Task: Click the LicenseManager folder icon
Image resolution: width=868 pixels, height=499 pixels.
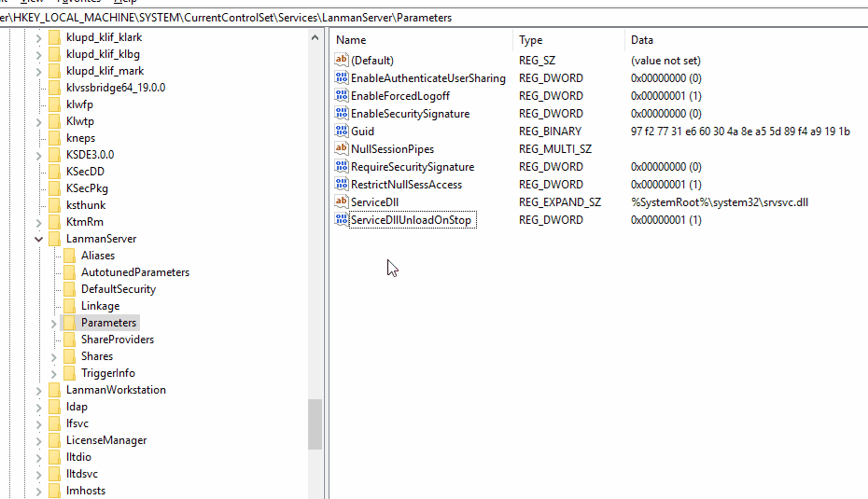Action: (54, 440)
